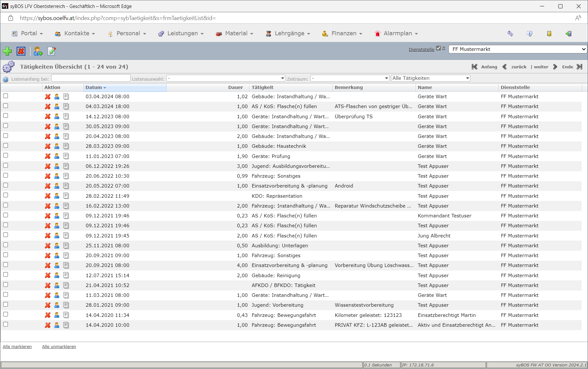Expand the Material menu
Screen dimensions: 588x369
(235, 33)
